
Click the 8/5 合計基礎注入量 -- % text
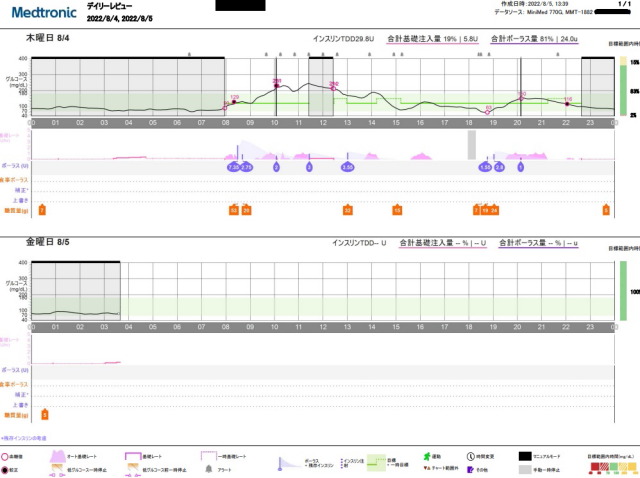pyautogui.click(x=442, y=243)
